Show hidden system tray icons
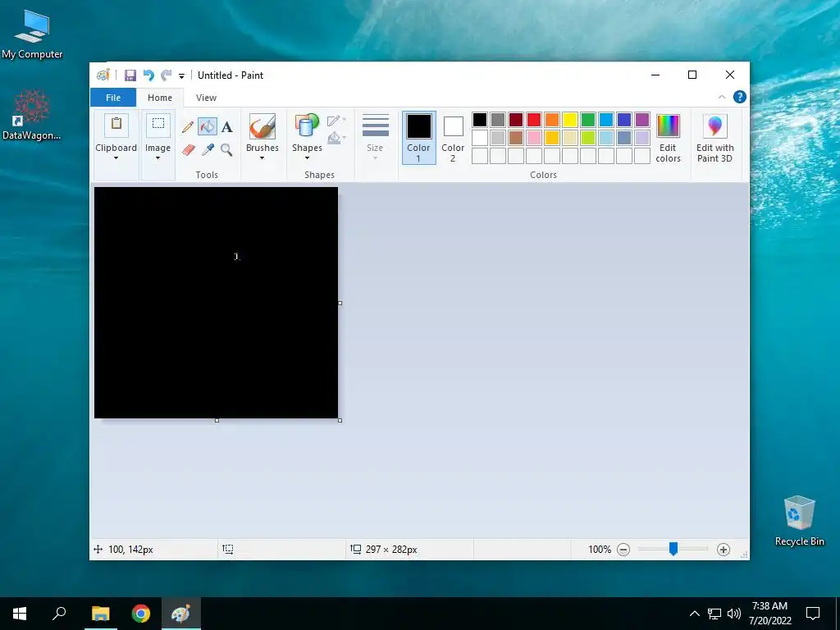 coord(694,614)
